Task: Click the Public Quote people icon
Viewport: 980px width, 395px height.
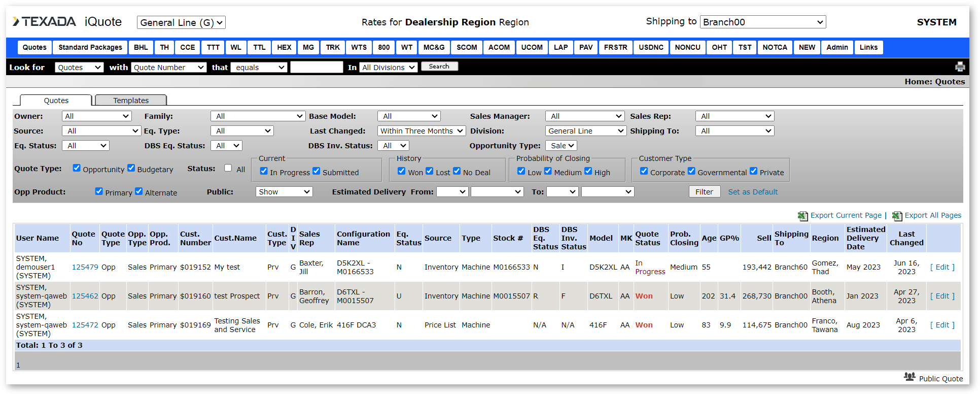Action: pos(909,377)
